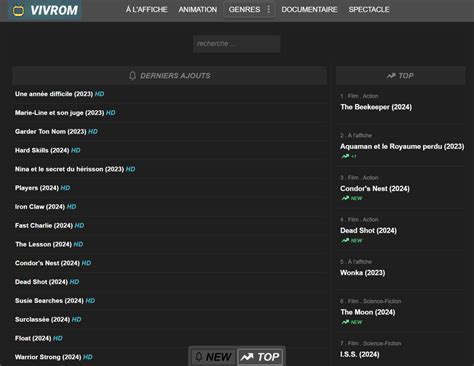Open Condor's Nest (2024) in TOP ranking
Viewport: 474px width, 366px height.
tap(375, 189)
